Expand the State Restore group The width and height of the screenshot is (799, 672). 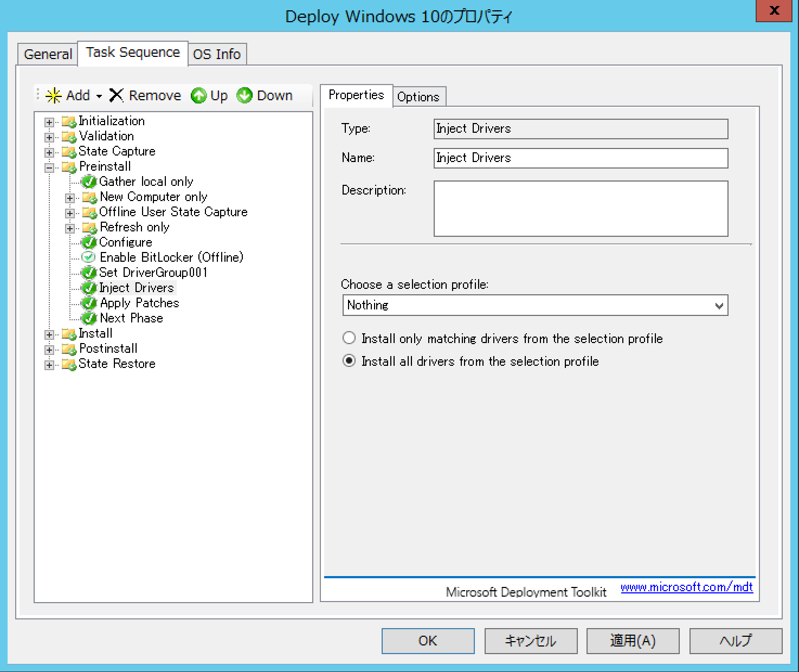49,365
